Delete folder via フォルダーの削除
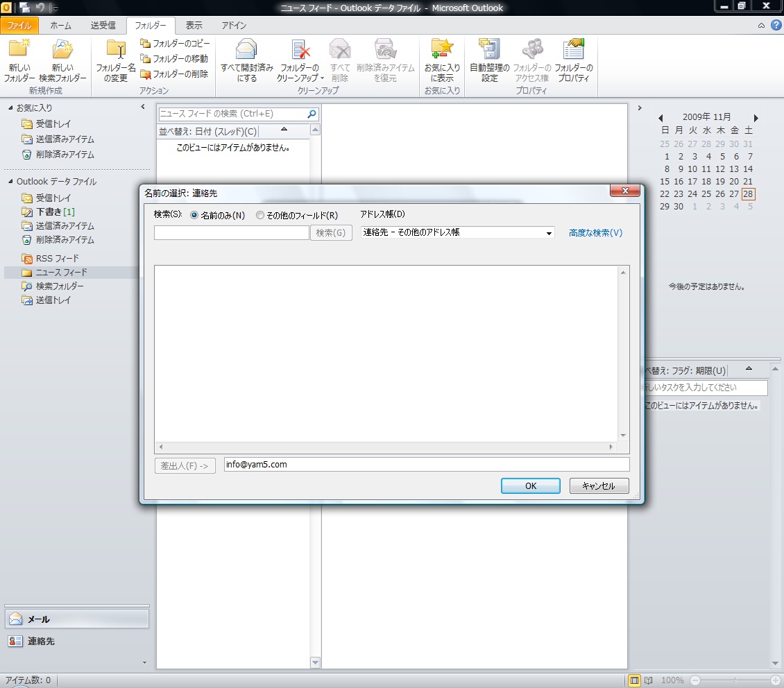The image size is (784, 688). click(174, 74)
